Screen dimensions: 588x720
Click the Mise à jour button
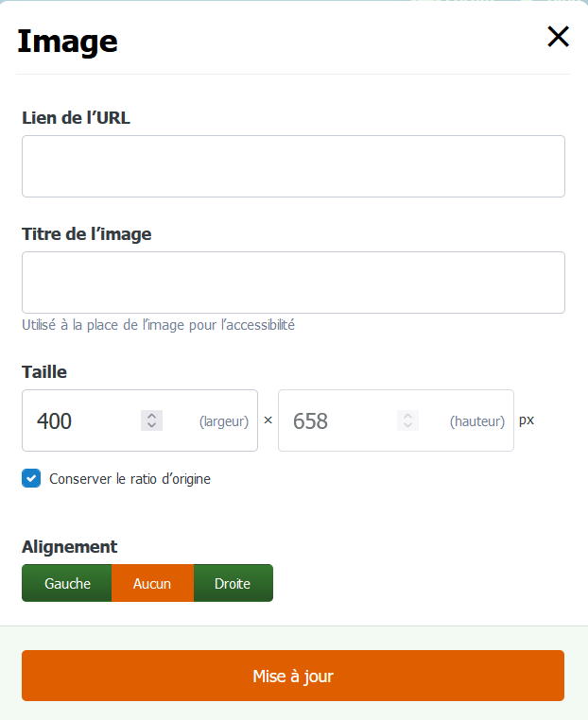pyautogui.click(x=293, y=676)
